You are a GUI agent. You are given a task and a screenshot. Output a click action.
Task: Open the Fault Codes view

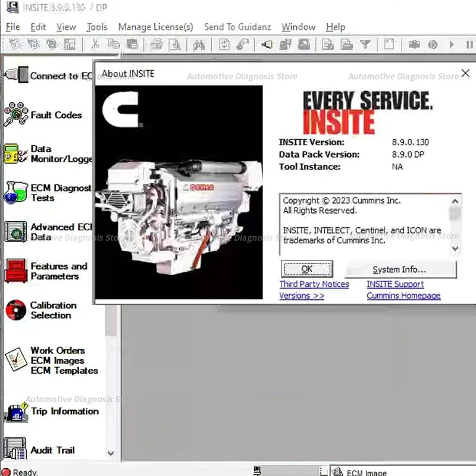point(43,115)
